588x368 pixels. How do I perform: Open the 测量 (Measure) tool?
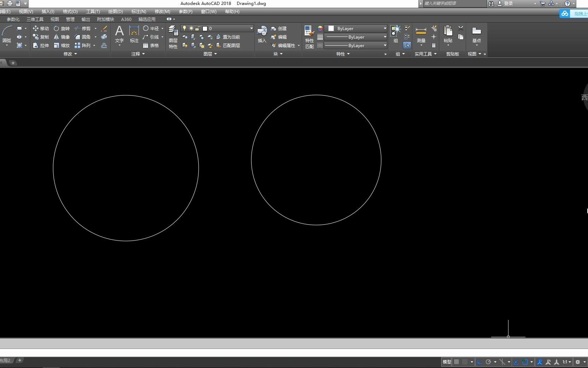coord(421,35)
